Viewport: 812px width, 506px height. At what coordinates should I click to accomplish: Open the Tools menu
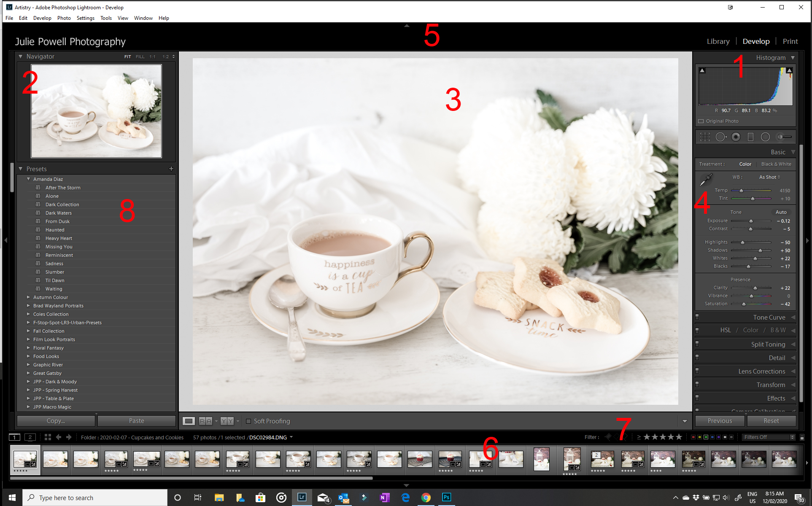click(106, 18)
